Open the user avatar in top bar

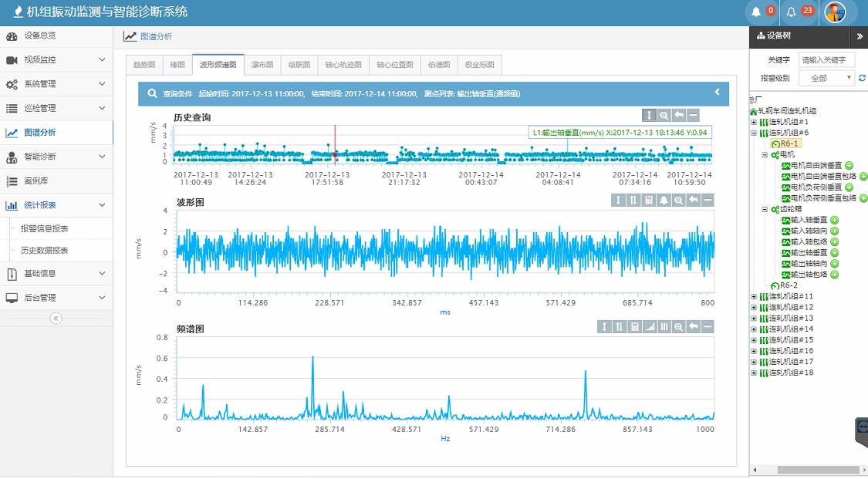pos(835,12)
